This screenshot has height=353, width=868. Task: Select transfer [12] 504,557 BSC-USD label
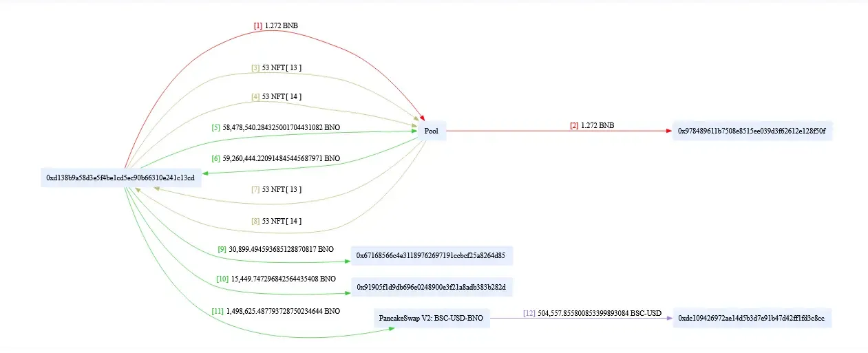click(x=592, y=313)
